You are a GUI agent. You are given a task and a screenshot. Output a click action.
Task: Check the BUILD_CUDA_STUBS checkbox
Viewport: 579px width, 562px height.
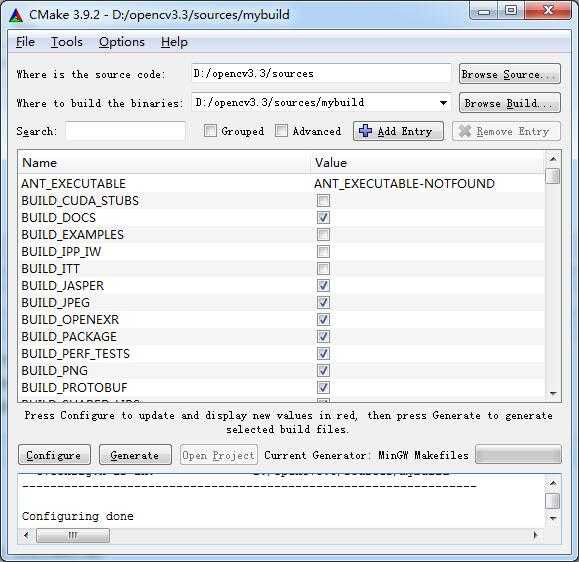(323, 201)
